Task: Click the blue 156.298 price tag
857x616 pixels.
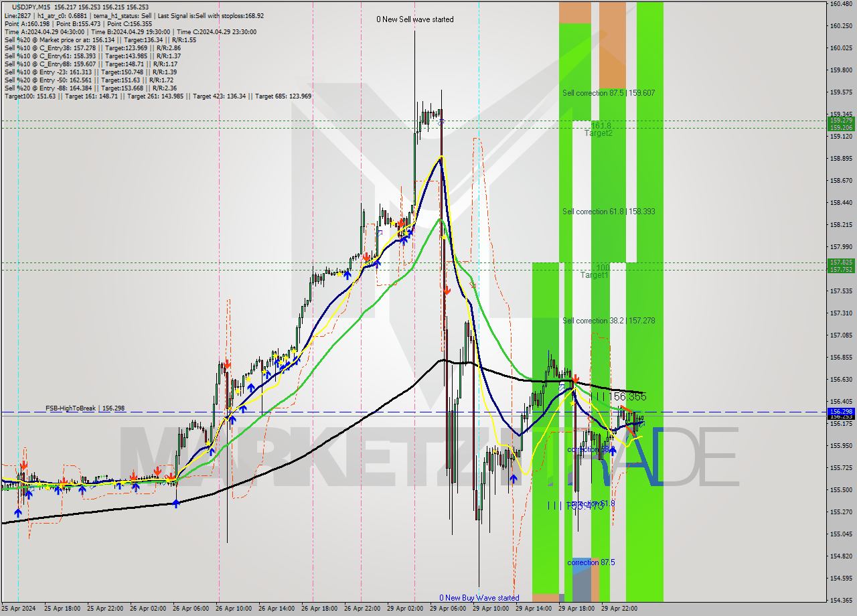Action: tap(841, 412)
